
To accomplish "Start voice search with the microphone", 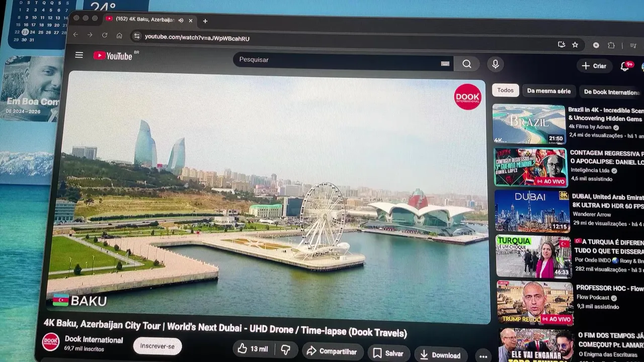I will [x=495, y=64].
